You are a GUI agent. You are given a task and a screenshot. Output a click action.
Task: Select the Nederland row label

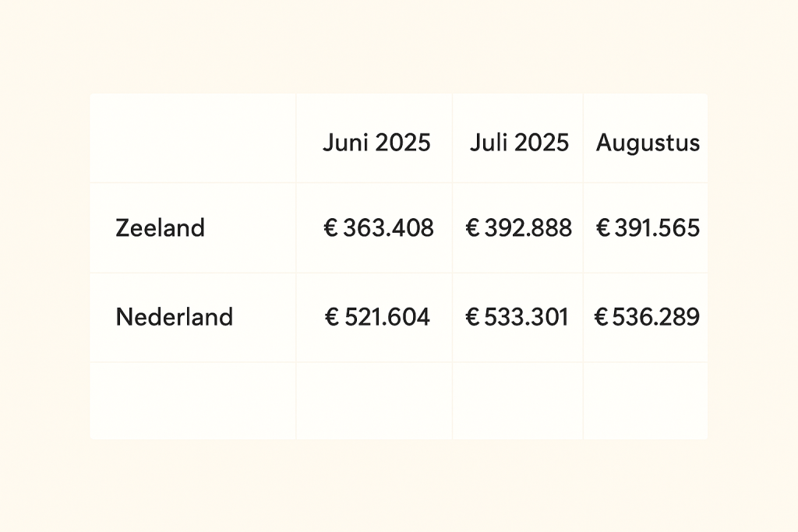(174, 317)
